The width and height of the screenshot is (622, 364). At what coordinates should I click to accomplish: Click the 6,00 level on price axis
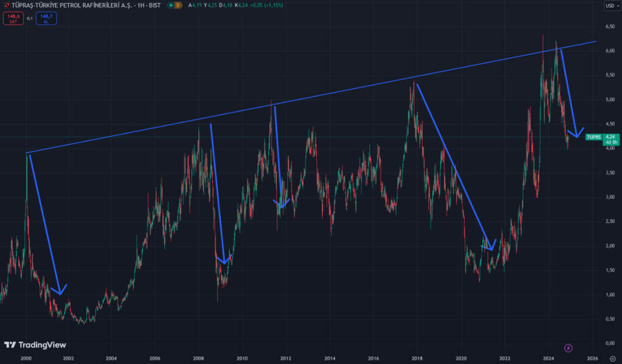click(x=609, y=51)
